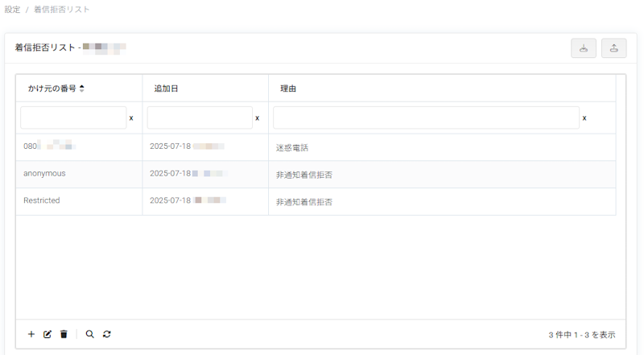This screenshot has height=355, width=644.
Task: Click the edit selected row icon
Action: (x=47, y=334)
